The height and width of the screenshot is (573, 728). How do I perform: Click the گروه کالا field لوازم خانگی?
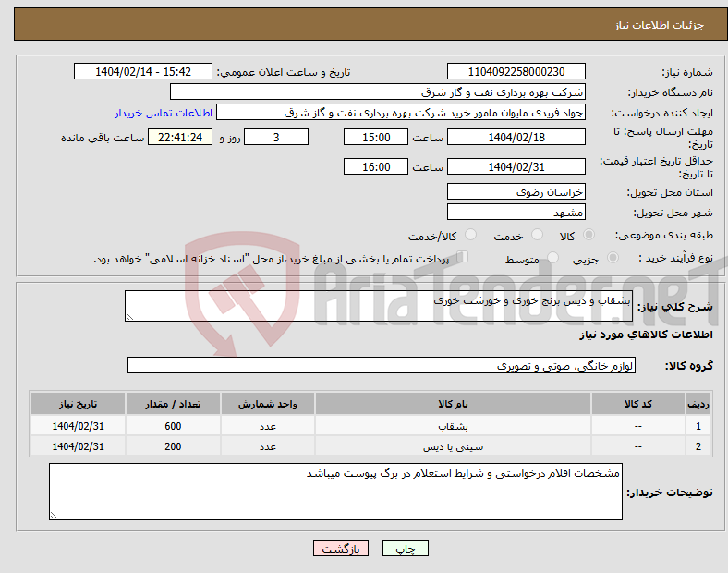pos(382,365)
